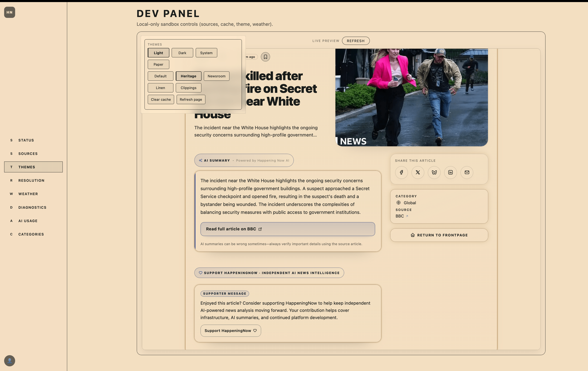This screenshot has height=371, width=588.
Task: Open the user avatar at bottom left
Action: tap(9, 361)
